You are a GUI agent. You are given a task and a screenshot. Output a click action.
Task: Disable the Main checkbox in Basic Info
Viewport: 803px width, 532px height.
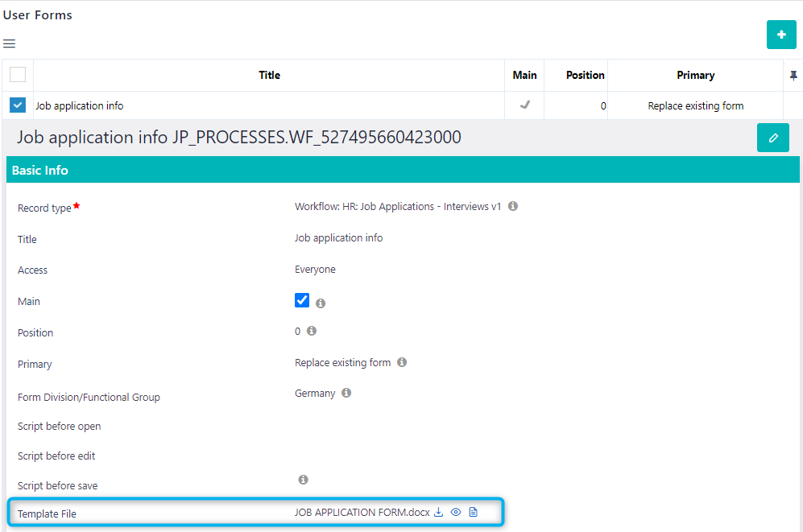[301, 299]
